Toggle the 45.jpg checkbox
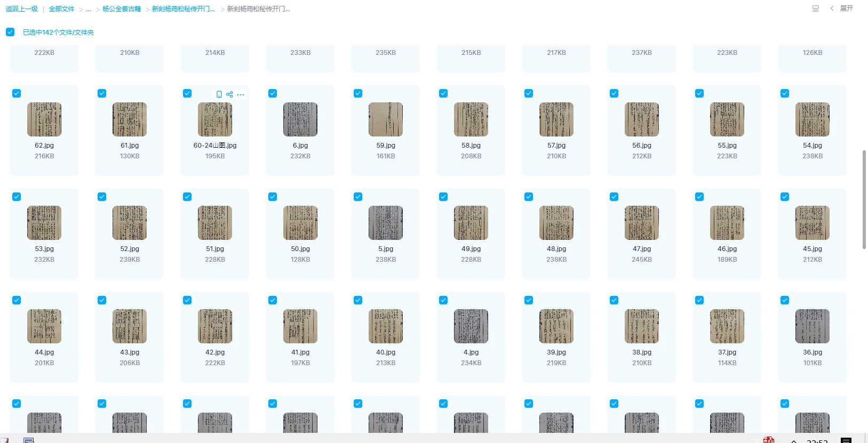 pyautogui.click(x=785, y=197)
